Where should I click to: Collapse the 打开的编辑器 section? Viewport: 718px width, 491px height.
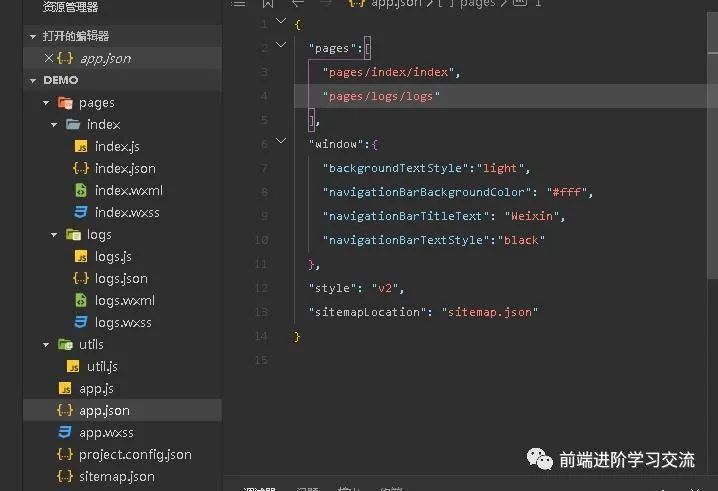point(33,37)
